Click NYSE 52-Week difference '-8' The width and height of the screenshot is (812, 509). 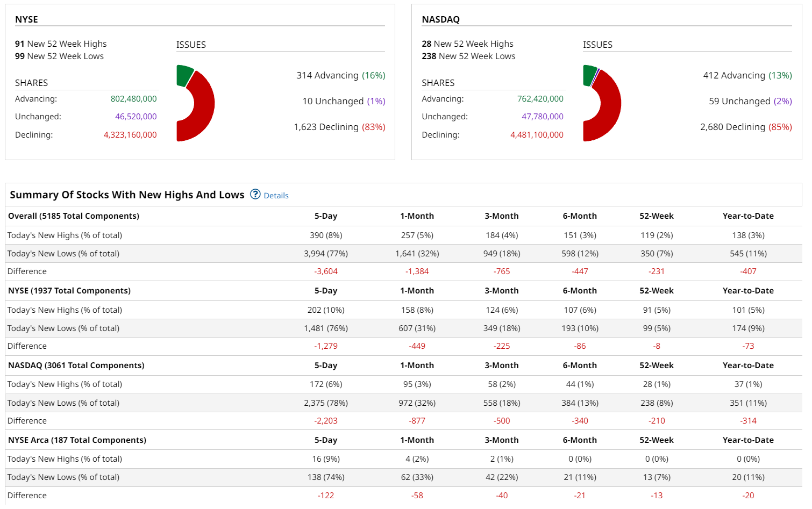coord(657,346)
